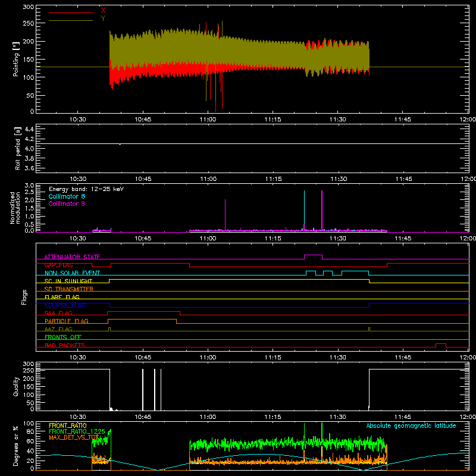Viewport: 476px width, 476px height.
Task: Click the SC_IN_SUNLIGHT flag label
Action: click(x=68, y=281)
